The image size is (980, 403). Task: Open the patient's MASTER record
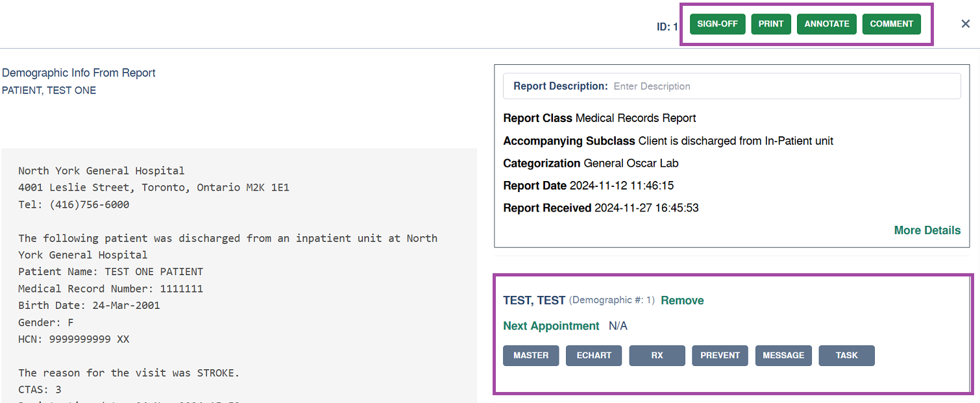[531, 355]
